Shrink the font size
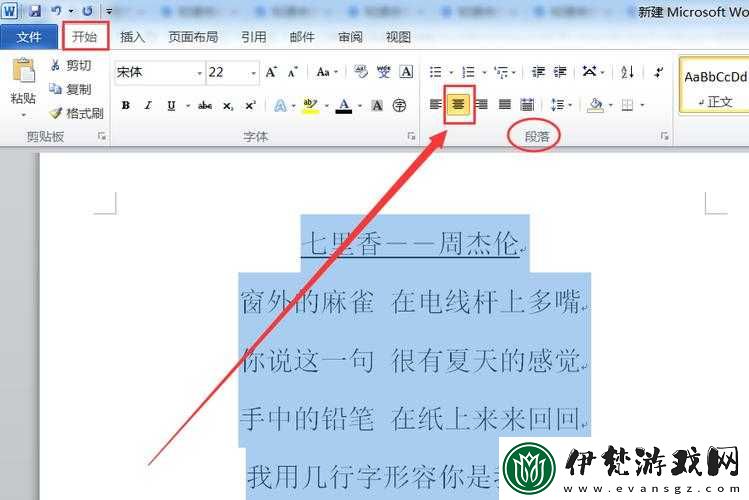 tap(292, 72)
